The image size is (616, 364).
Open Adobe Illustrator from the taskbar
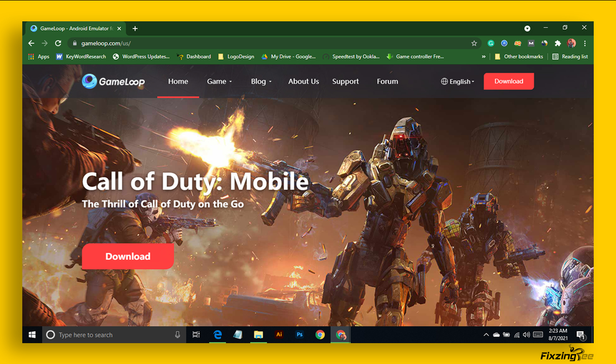(x=279, y=335)
